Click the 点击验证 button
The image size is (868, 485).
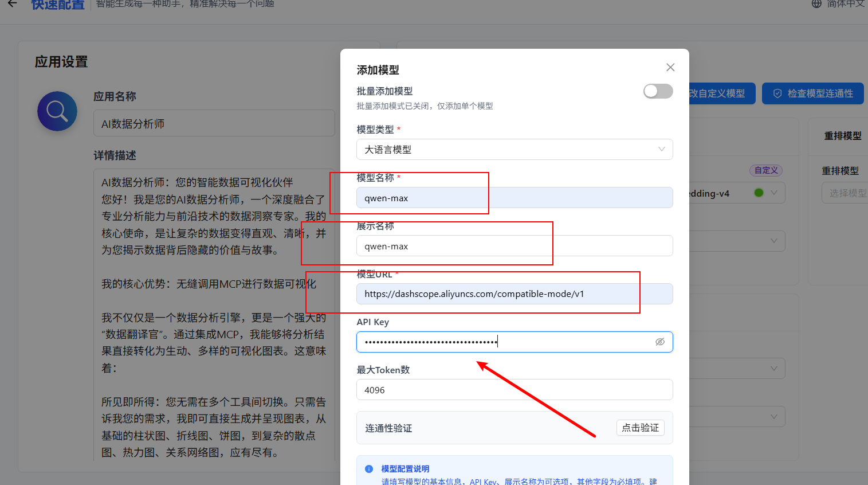pyautogui.click(x=641, y=428)
